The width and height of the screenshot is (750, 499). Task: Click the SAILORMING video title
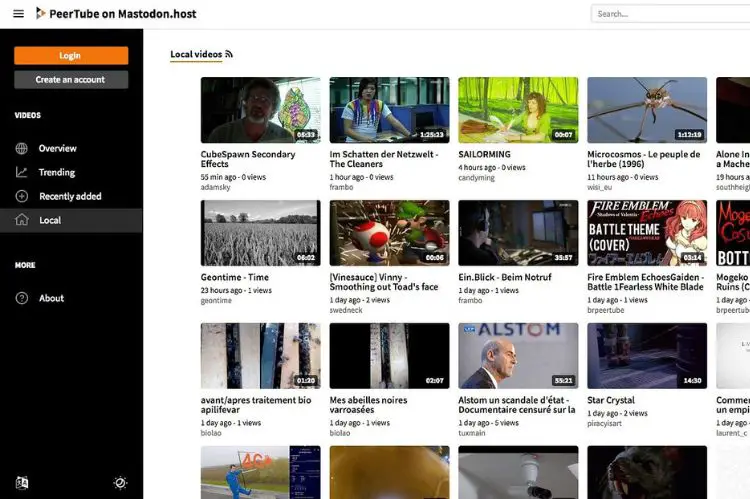pyautogui.click(x=485, y=155)
